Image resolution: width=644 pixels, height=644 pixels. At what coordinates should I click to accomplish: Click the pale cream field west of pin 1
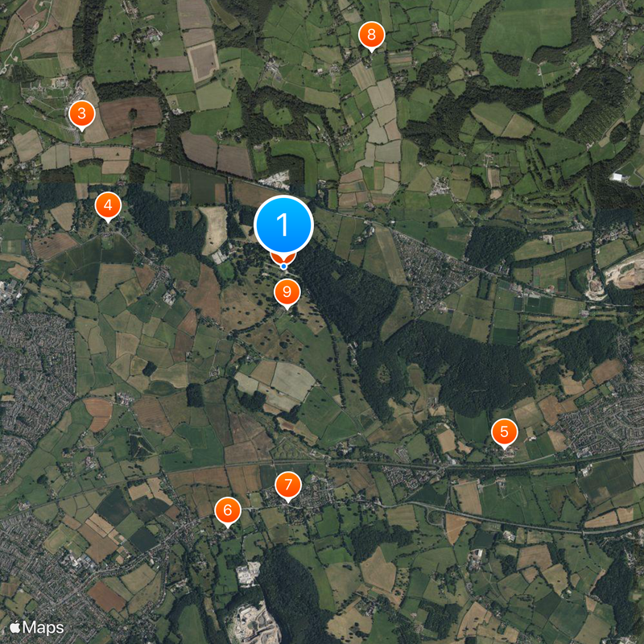[214, 230]
